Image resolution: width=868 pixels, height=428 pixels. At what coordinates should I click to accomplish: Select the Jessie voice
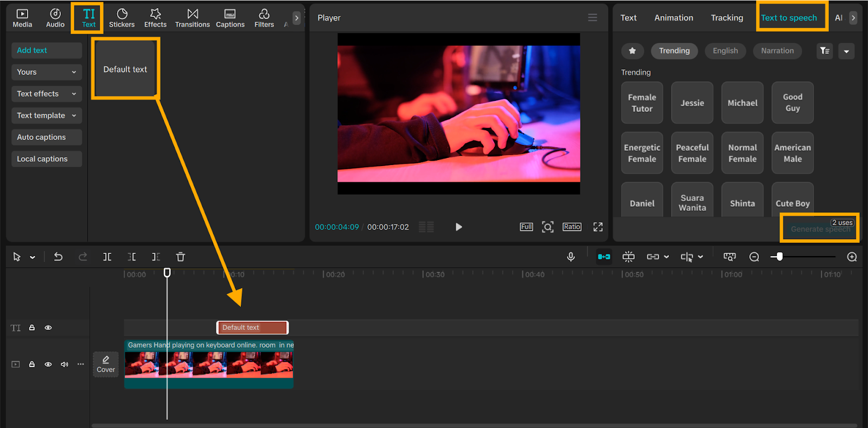692,103
